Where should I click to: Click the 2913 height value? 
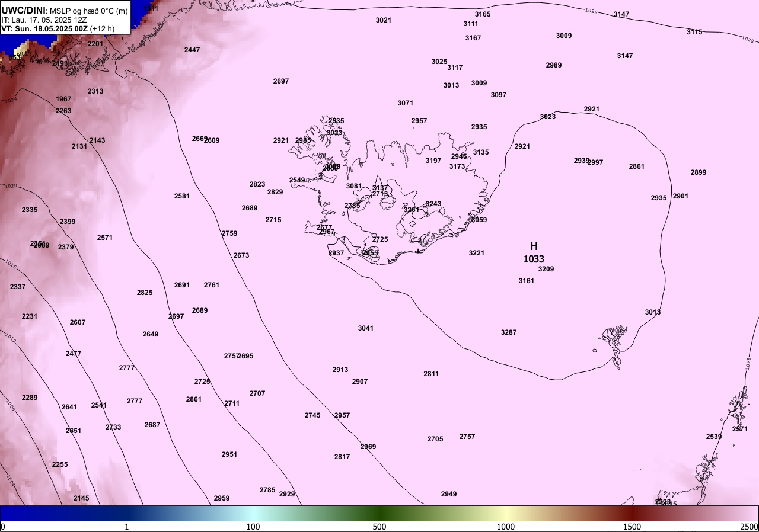point(340,370)
